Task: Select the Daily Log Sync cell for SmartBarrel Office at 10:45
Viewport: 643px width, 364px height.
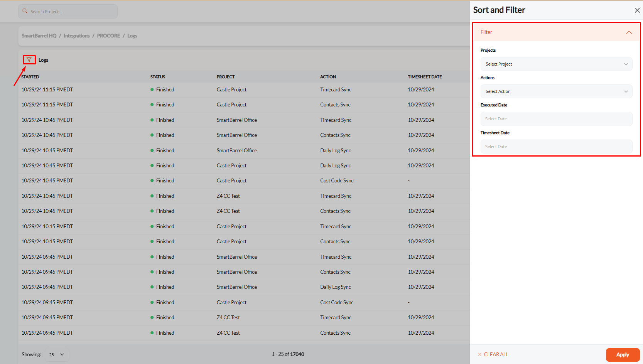Action: point(336,150)
